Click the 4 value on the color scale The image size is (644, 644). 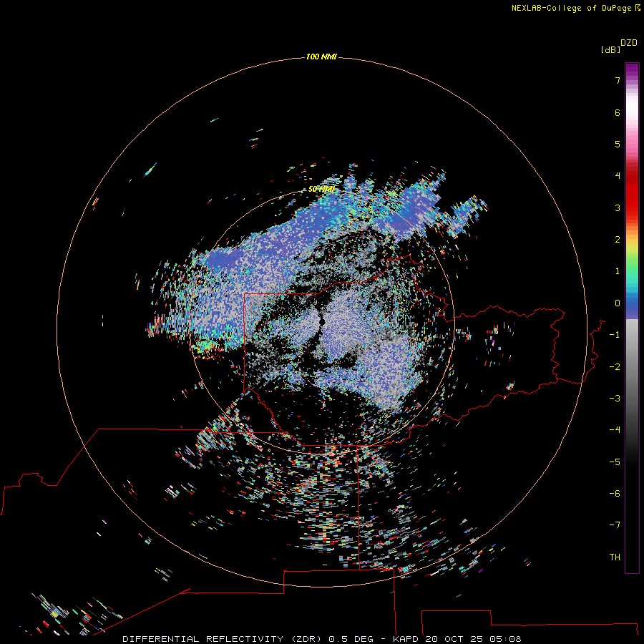[x=618, y=176]
